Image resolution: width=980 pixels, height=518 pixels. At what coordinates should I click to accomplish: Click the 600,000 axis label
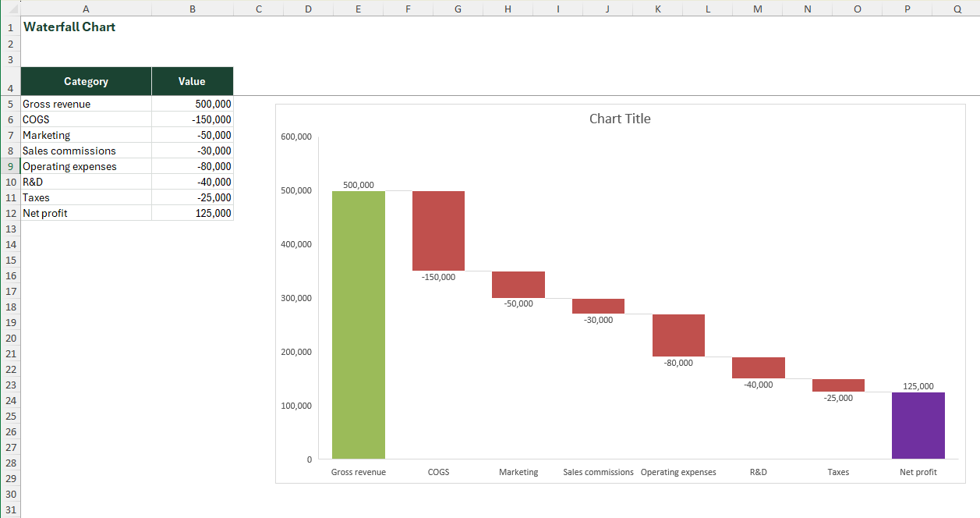pos(295,137)
